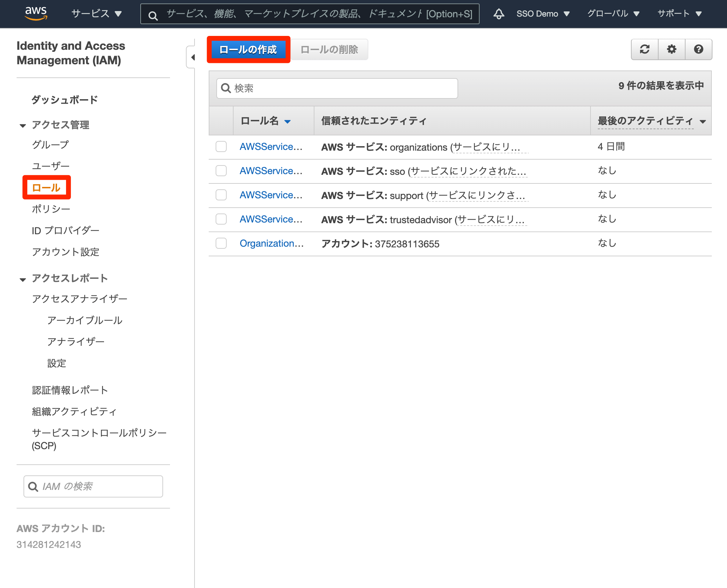Select checkbox for the organizations service role
Image resolution: width=727 pixels, height=588 pixels.
(221, 146)
